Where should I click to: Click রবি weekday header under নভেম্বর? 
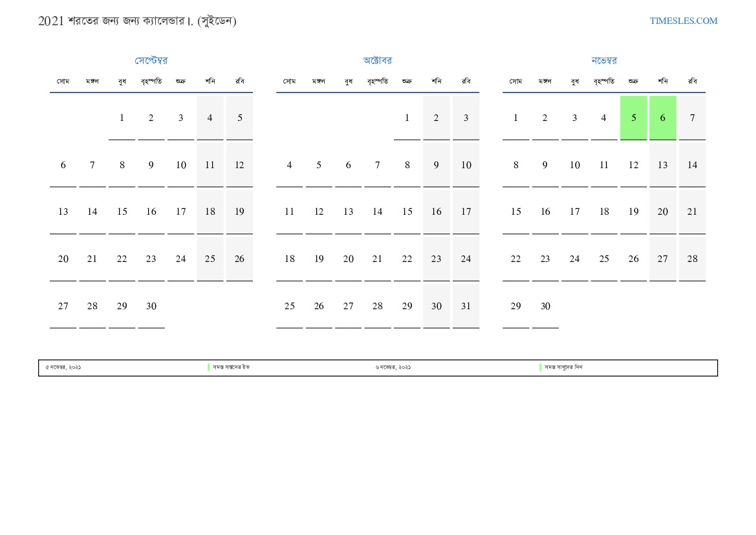(692, 82)
